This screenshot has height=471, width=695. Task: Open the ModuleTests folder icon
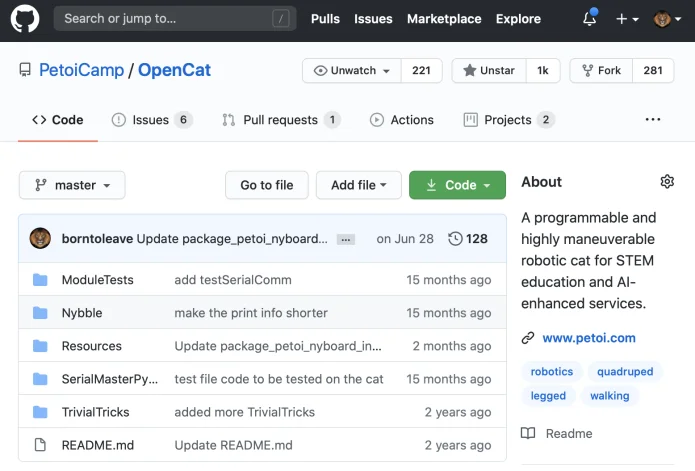click(x=40, y=280)
